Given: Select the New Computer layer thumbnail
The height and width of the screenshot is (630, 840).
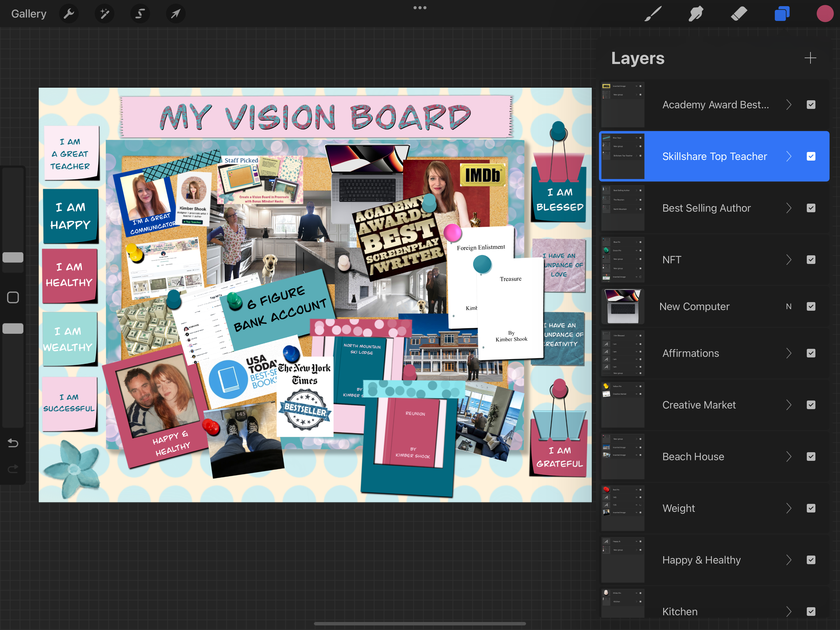Looking at the screenshot, I should click(x=623, y=306).
